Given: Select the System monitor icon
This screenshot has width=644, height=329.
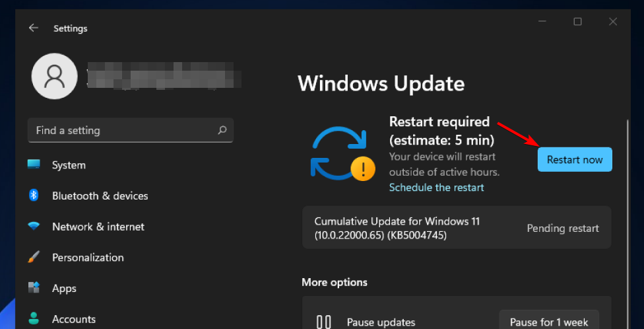Looking at the screenshot, I should click(x=34, y=164).
